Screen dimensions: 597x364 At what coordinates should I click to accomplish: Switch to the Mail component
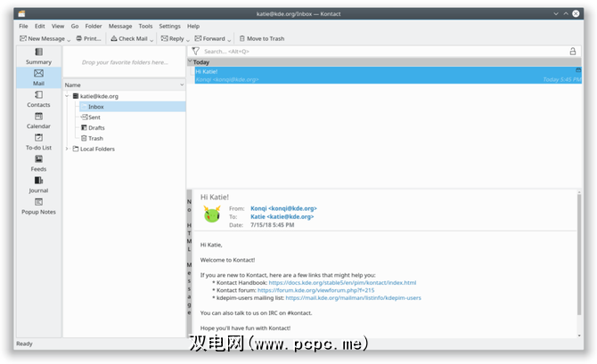38,77
